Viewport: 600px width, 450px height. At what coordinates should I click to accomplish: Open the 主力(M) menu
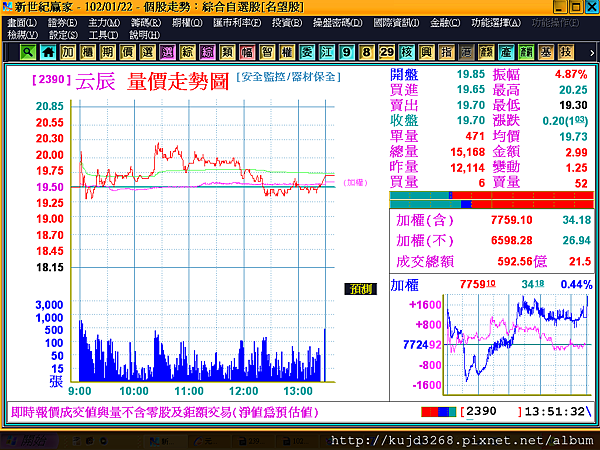point(104,23)
